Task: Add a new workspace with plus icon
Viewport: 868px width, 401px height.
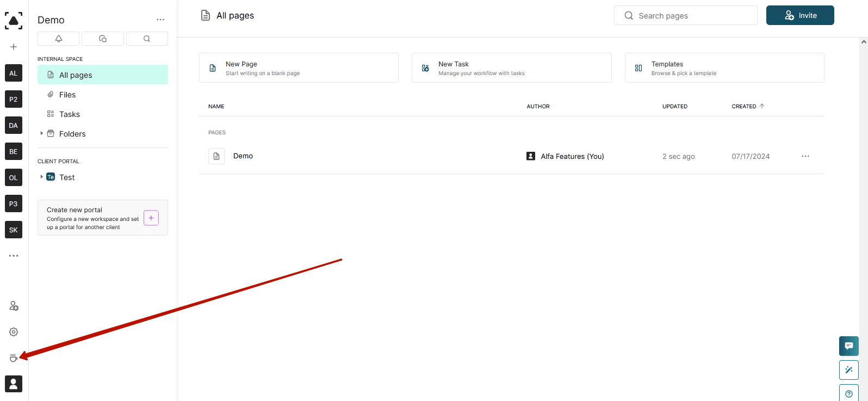Action: pyautogui.click(x=14, y=47)
